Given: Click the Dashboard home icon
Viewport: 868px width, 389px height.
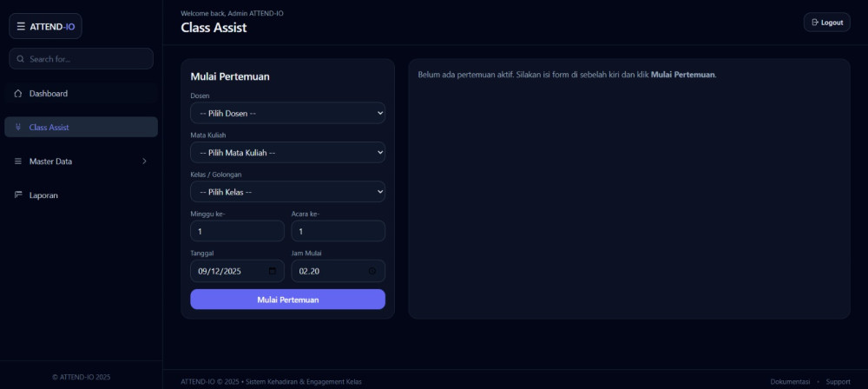Looking at the screenshot, I should (18, 93).
